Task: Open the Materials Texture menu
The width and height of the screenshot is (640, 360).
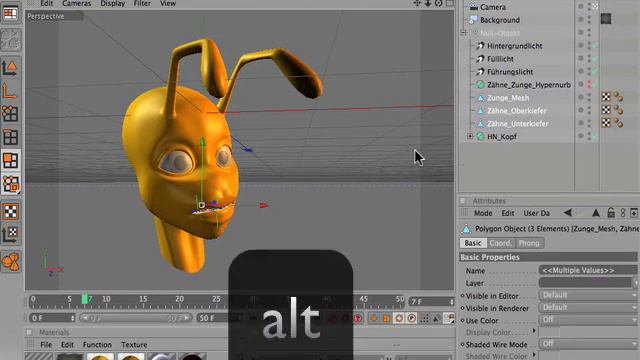Action: point(134,344)
